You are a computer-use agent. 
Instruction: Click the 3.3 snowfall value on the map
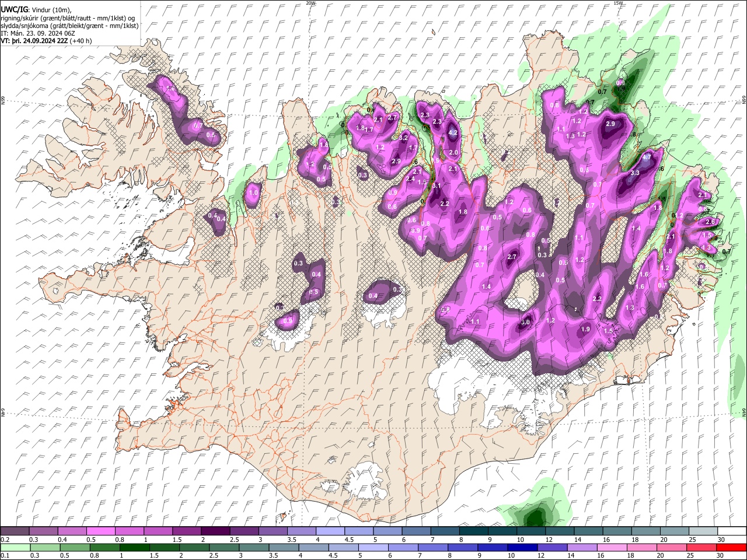636,173
